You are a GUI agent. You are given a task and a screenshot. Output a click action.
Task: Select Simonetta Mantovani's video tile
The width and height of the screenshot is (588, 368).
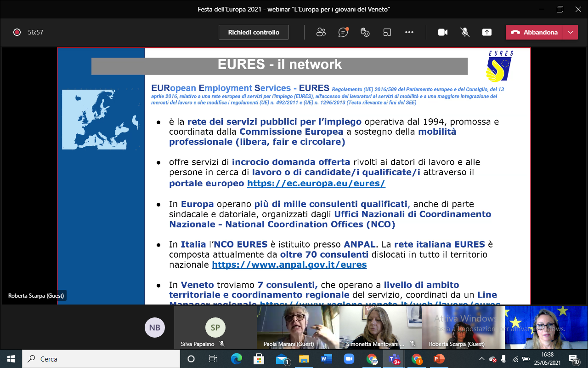coord(380,328)
